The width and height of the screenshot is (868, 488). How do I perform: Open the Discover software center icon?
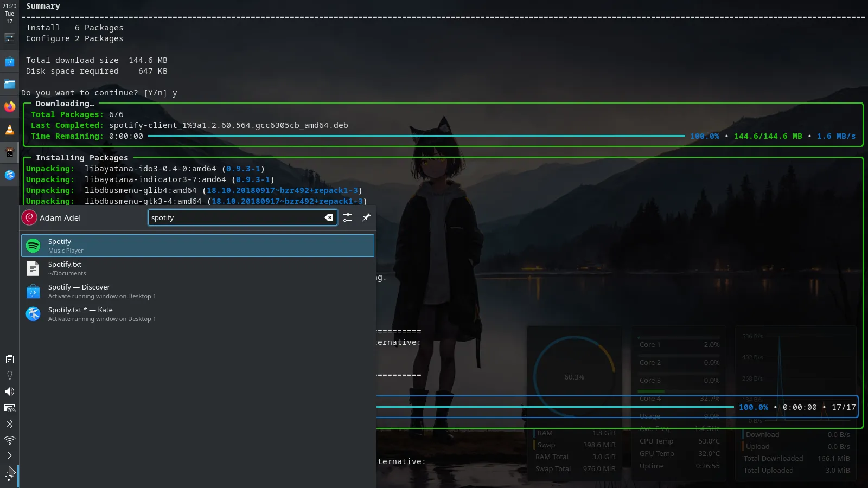coord(9,61)
